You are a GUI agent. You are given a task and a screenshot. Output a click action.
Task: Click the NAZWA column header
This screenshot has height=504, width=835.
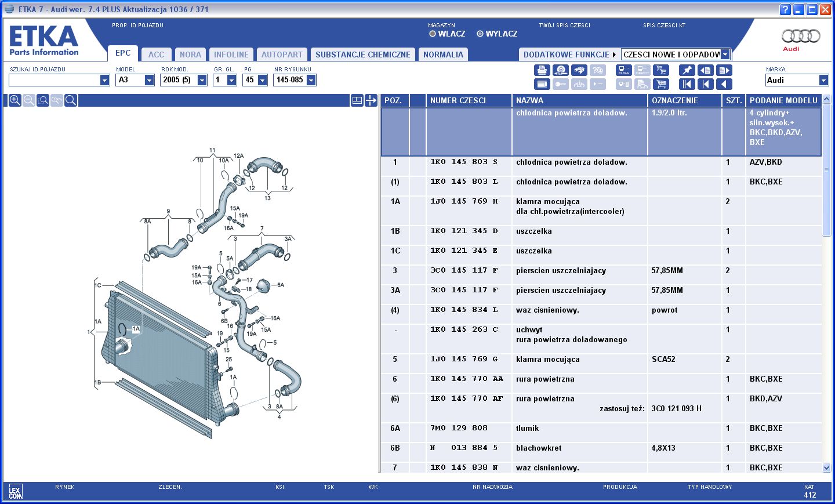[580, 100]
